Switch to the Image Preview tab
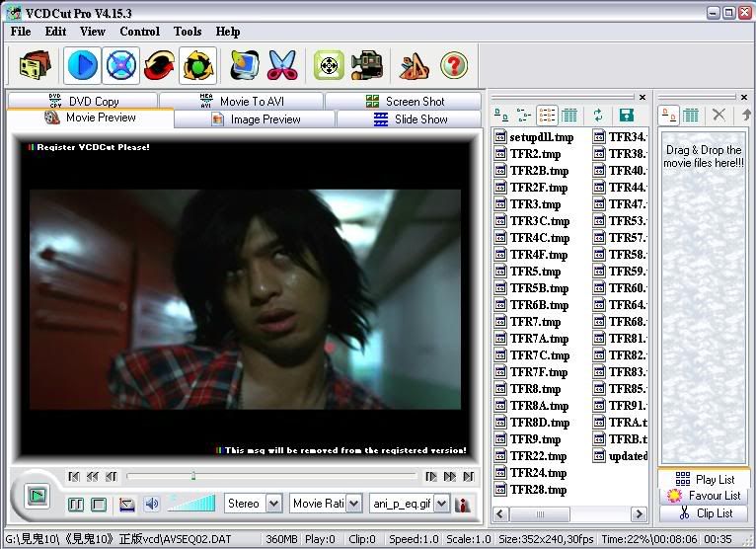 255,119
